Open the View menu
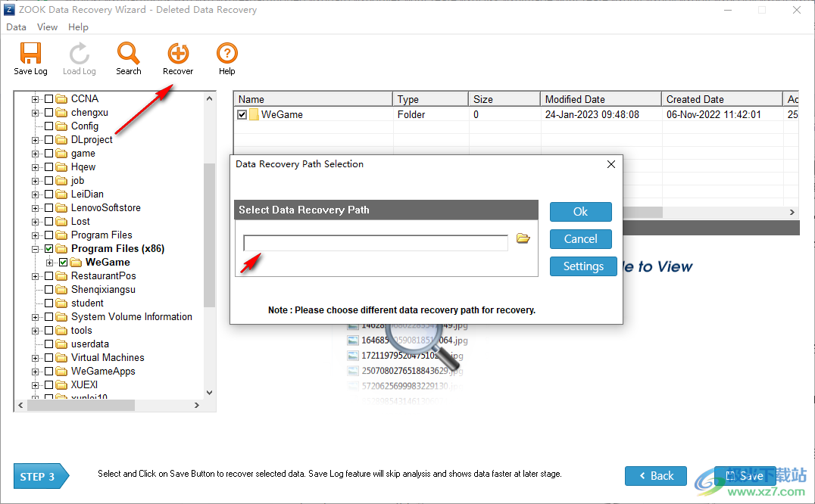This screenshot has height=504, width=815. tap(47, 26)
